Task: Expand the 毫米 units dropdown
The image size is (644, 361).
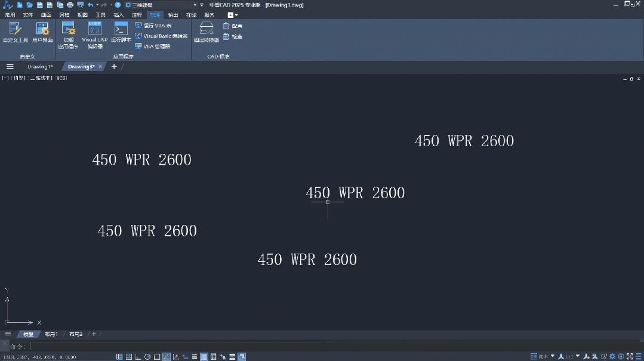Action: (x=553, y=357)
